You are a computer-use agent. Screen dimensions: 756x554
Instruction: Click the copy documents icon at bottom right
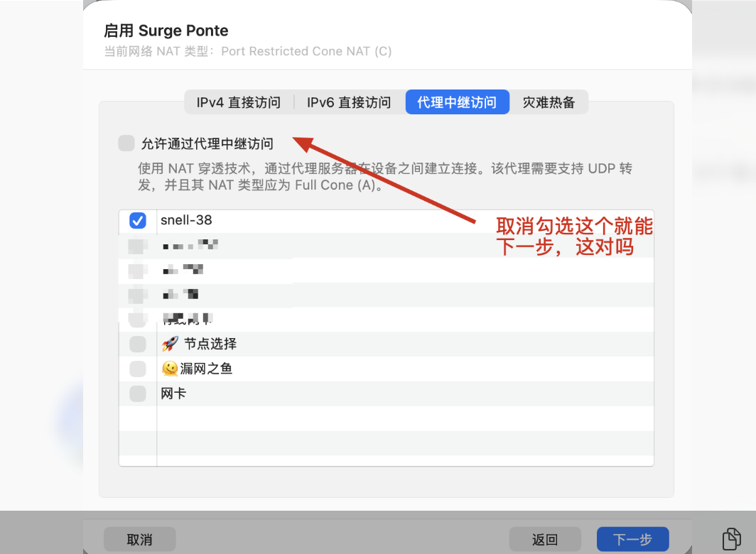coord(731,538)
